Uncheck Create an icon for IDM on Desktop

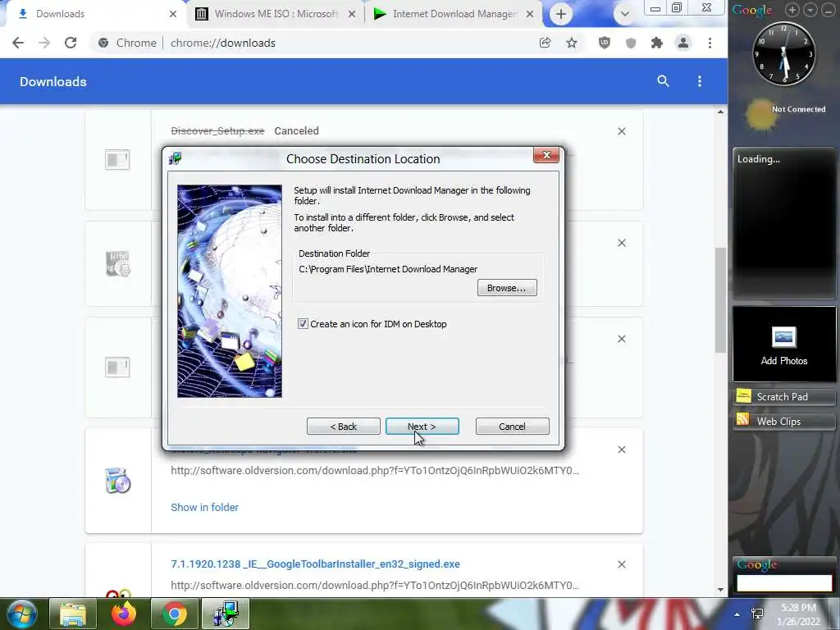(x=303, y=323)
